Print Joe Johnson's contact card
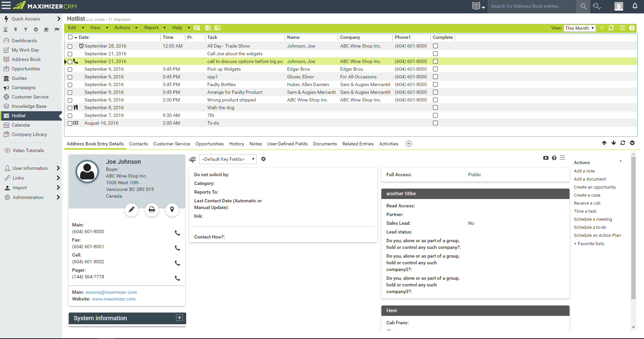 [x=152, y=210]
